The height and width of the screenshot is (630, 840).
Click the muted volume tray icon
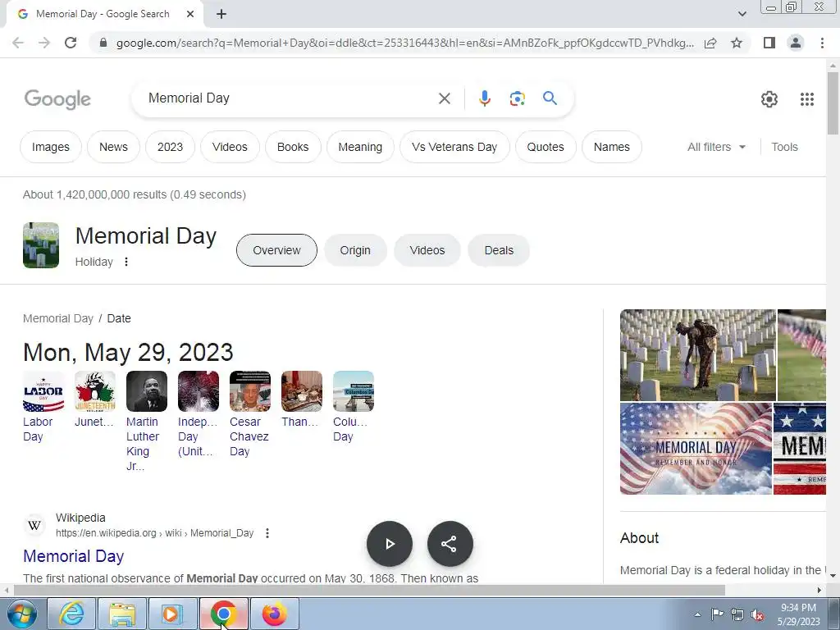757,614
